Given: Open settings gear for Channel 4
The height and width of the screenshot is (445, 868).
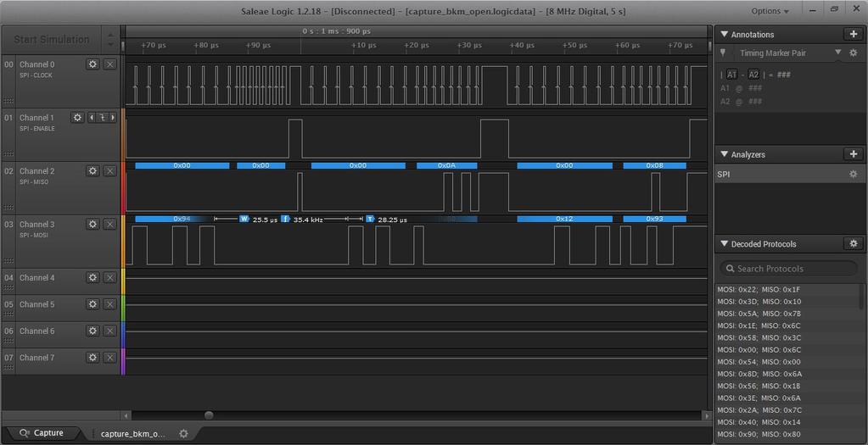Looking at the screenshot, I should click(93, 277).
